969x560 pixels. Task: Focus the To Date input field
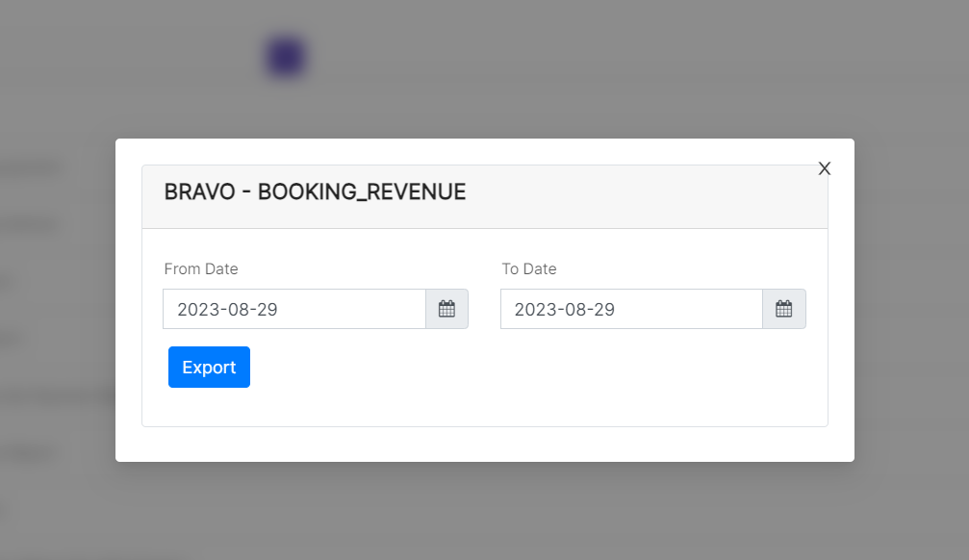[x=631, y=309]
